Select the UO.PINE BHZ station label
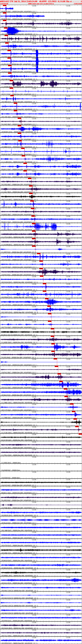The height and width of the screenshot is (644, 82). 19,508
